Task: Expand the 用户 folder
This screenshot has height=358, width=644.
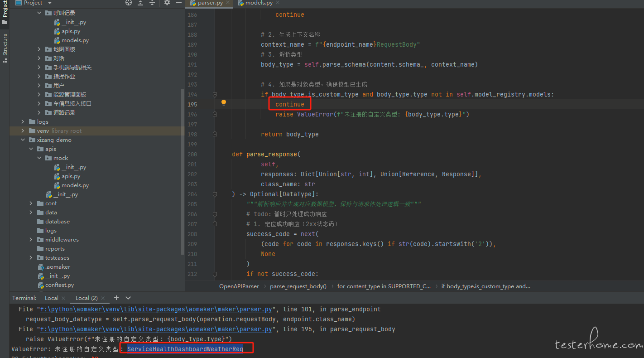Action: pos(39,86)
